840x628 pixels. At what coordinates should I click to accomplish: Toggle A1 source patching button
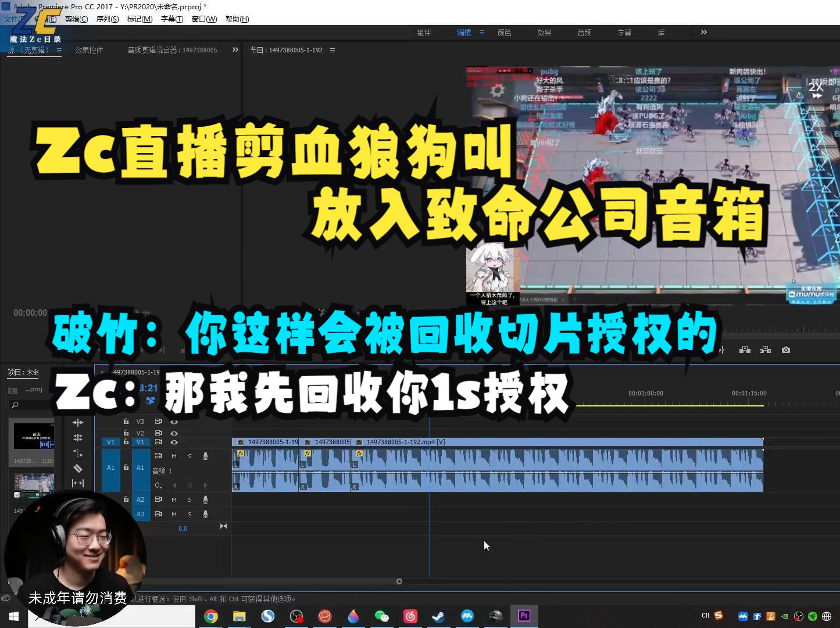coord(110,468)
